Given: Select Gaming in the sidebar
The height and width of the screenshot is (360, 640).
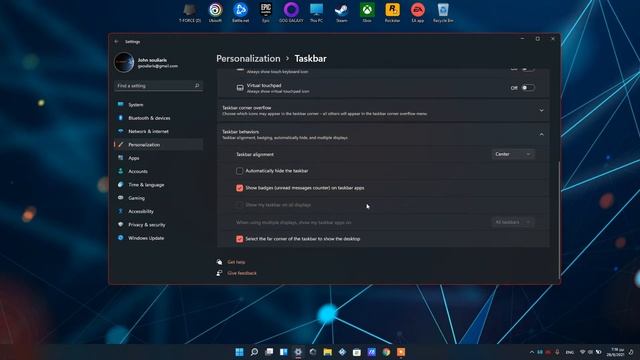Looking at the screenshot, I should point(158,198).
